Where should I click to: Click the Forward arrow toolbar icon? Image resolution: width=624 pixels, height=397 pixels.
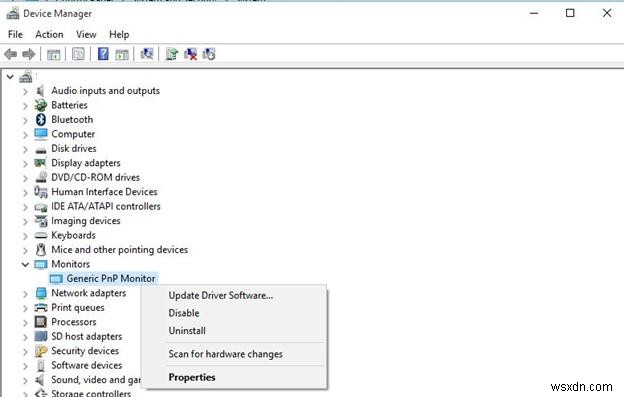pyautogui.click(x=29, y=54)
